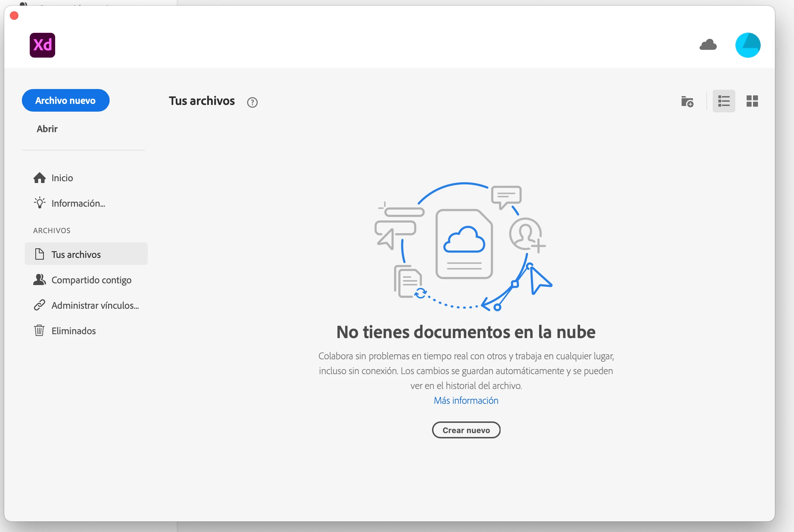Screen dimensions: 794x532
Task: Click the new folder icon
Action: (687, 102)
